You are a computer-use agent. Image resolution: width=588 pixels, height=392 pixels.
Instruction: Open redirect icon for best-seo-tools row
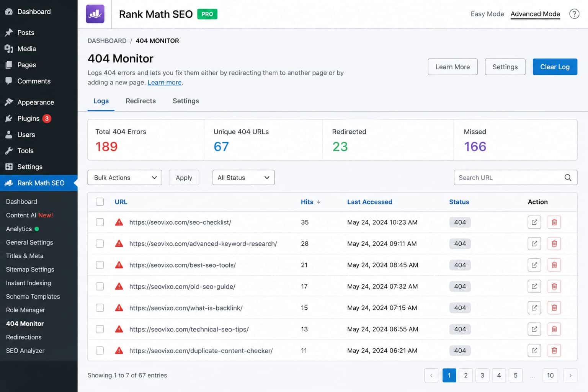[x=534, y=265]
